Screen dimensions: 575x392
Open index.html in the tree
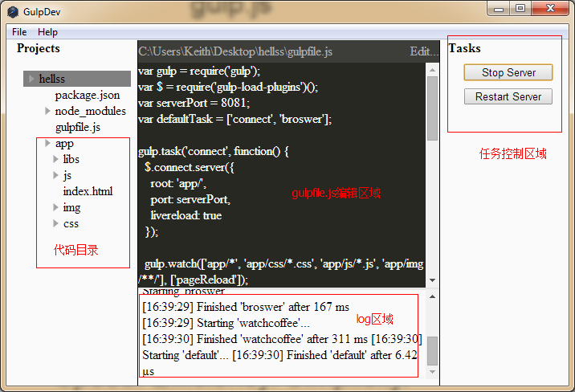(88, 191)
